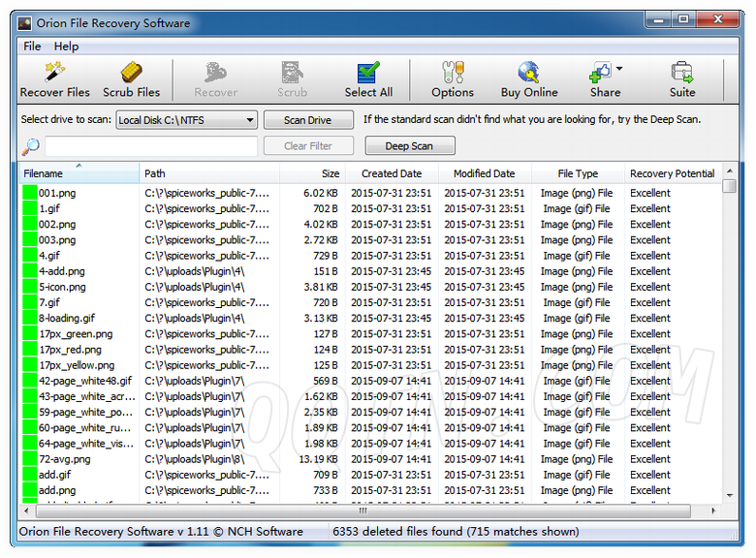Open the File menu

32,46
